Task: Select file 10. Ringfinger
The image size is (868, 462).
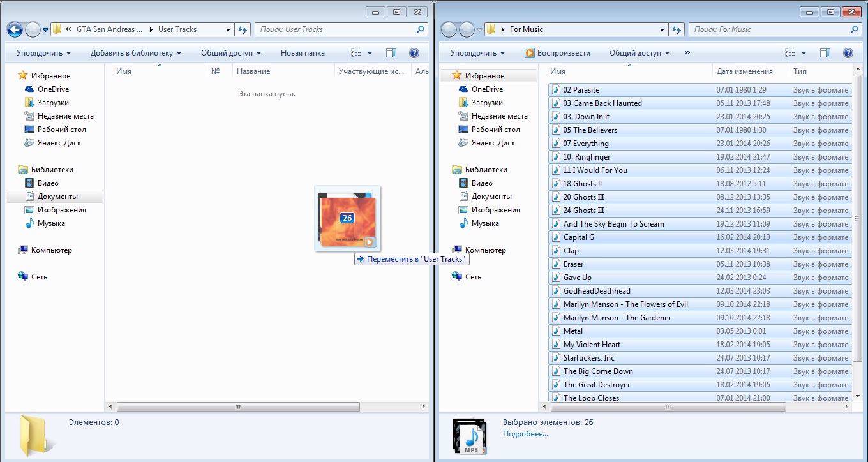Action: (x=700, y=157)
